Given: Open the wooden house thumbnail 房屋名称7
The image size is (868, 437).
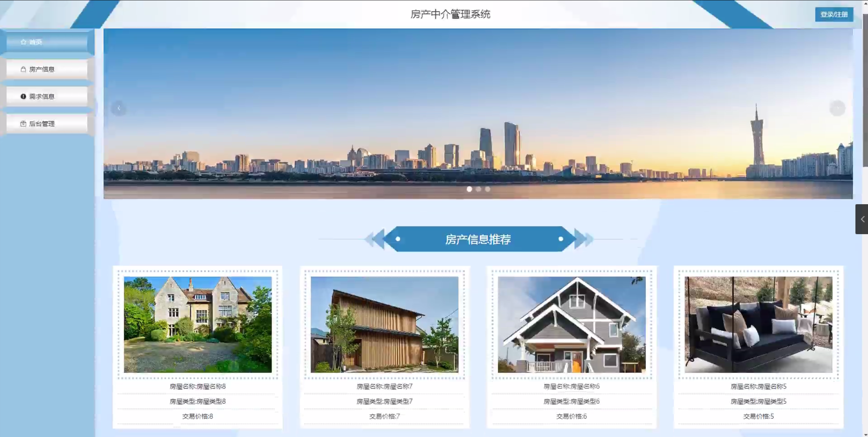Looking at the screenshot, I should 384,324.
